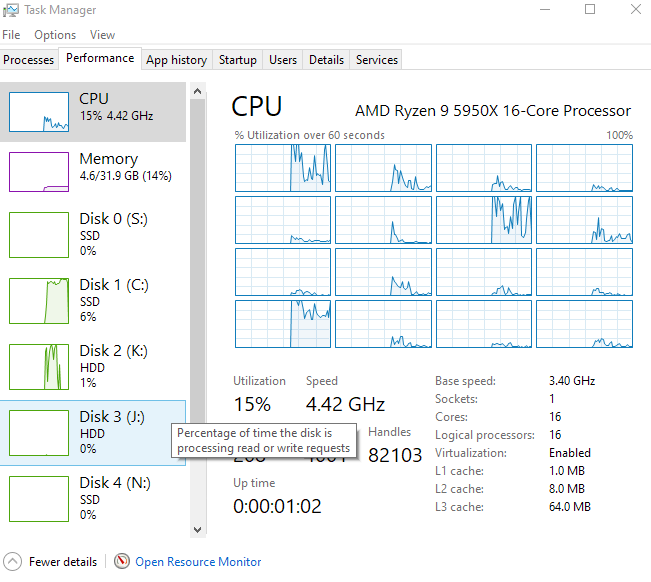Screen dimensions: 651x582
Task: Click the Resource Monitor gauge icon
Action: pos(122,561)
